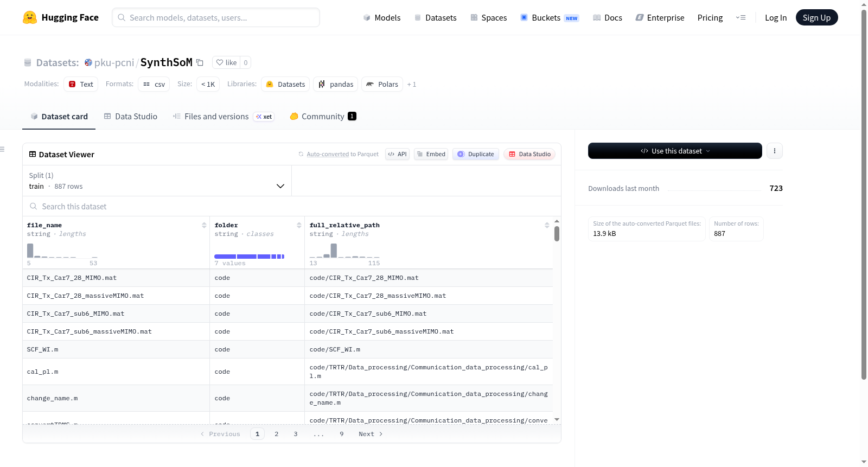868x467 pixels.
Task: Click the file_name lengths histogram
Action: [62, 251]
